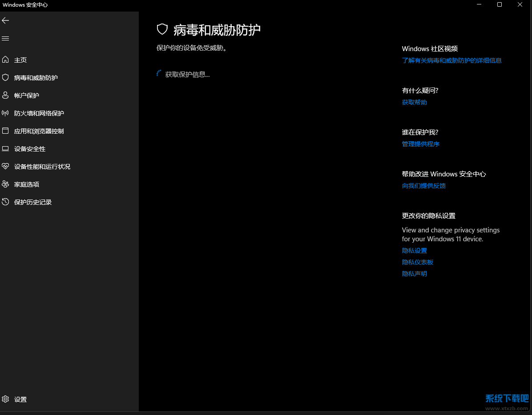Open 家庭选项 in sidebar
This screenshot has width=532, height=415.
(27, 184)
